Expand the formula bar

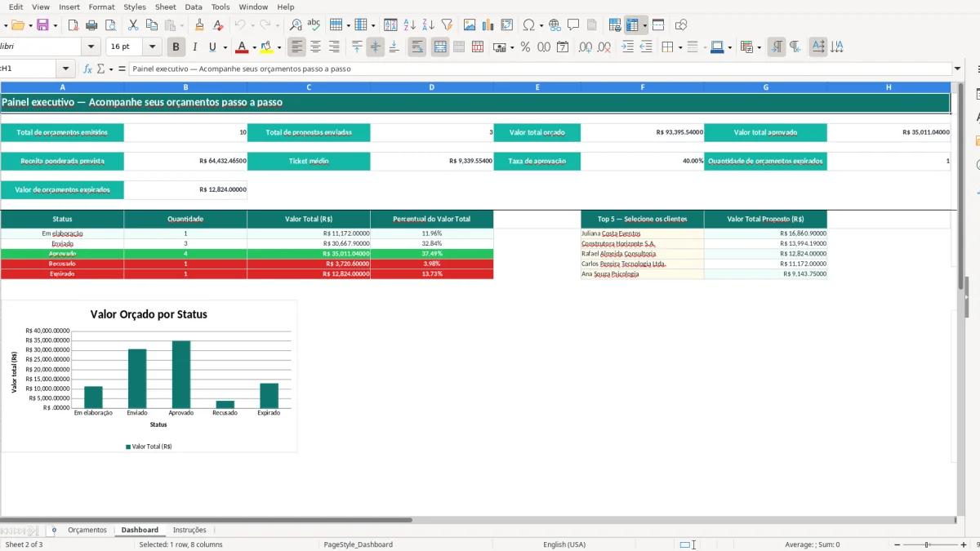(x=957, y=69)
